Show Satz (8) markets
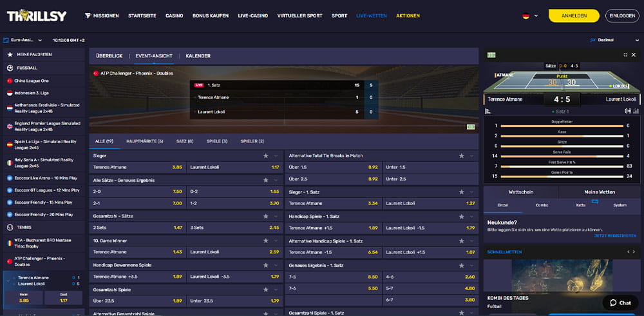 point(185,141)
